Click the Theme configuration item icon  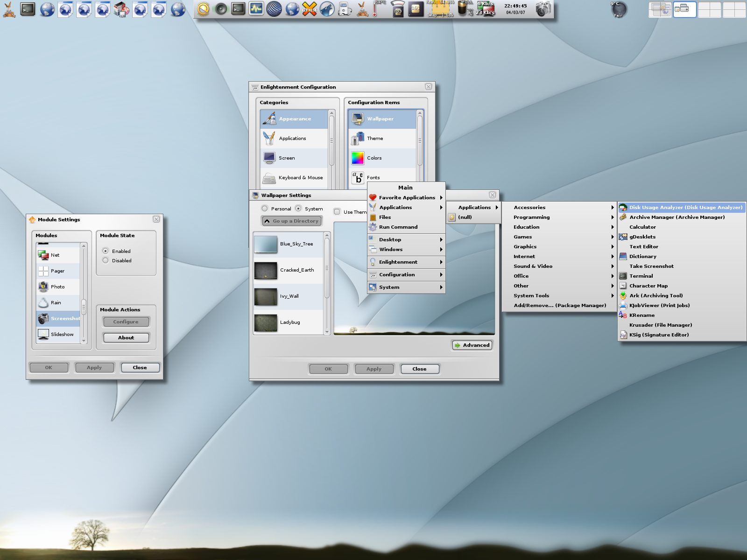pyautogui.click(x=358, y=139)
